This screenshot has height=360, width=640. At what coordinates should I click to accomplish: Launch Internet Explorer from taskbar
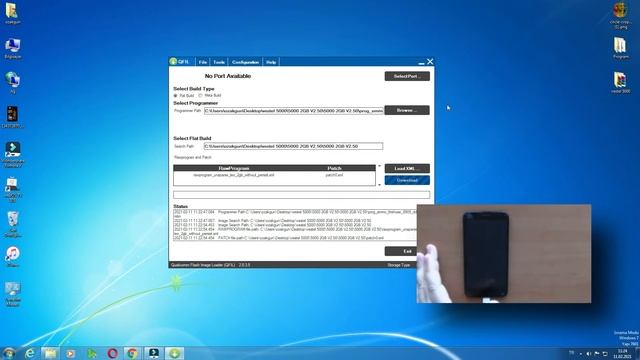click(x=30, y=353)
